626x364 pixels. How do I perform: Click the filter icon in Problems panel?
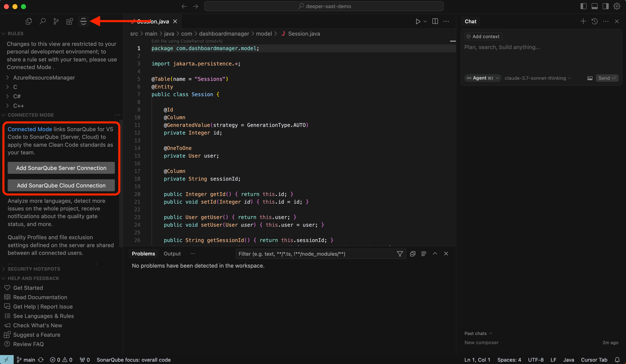[x=400, y=254]
